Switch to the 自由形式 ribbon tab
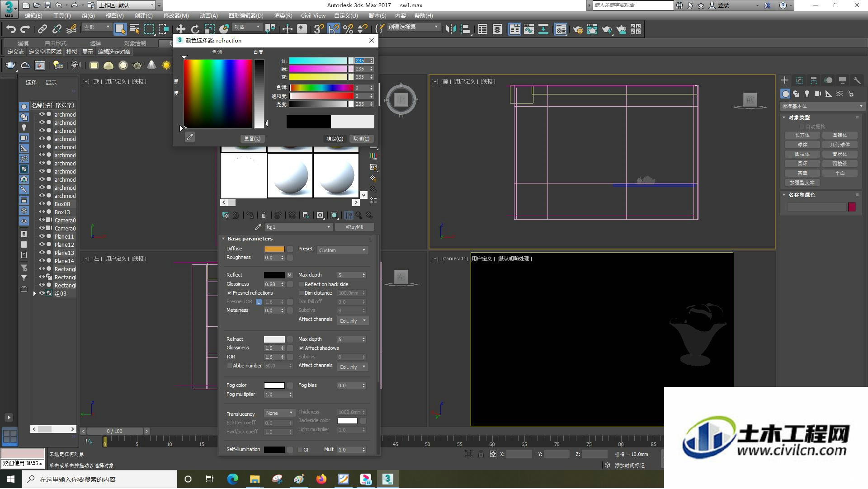The height and width of the screenshot is (489, 868). click(x=55, y=43)
